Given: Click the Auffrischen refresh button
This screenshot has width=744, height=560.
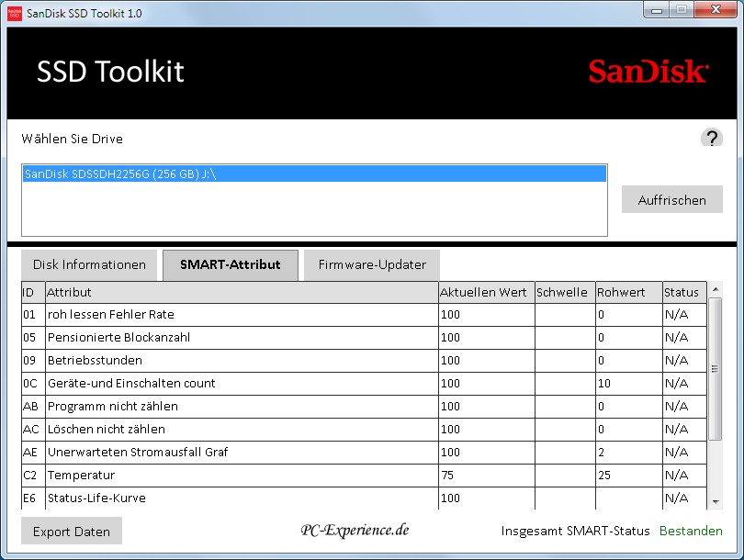Looking at the screenshot, I should pyautogui.click(x=671, y=199).
